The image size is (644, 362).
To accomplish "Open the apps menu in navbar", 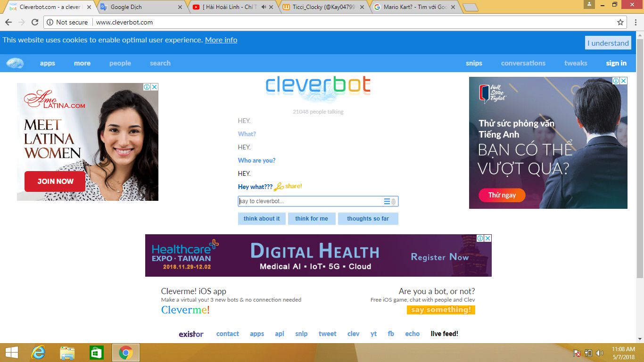I will coord(48,63).
